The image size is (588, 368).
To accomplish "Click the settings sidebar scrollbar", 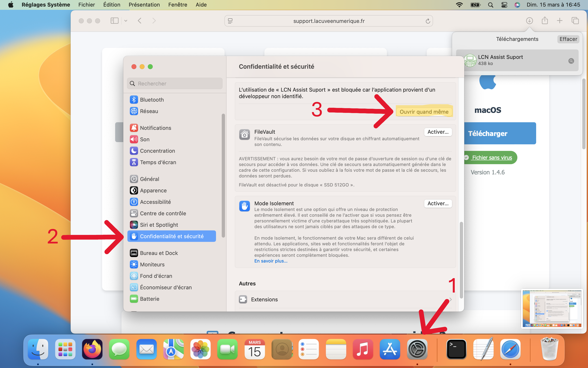I will point(223,175).
